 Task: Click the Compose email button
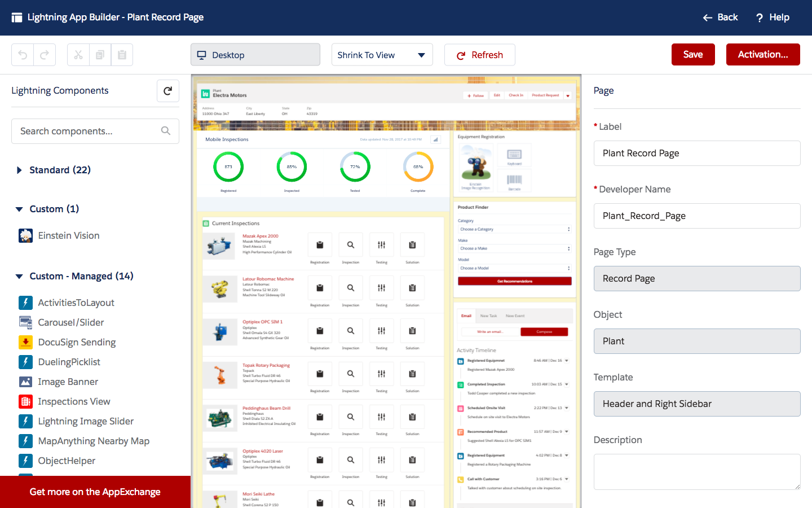[x=544, y=332]
